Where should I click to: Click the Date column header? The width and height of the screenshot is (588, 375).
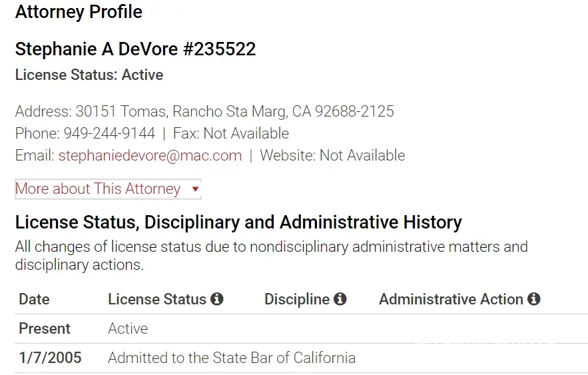34,300
